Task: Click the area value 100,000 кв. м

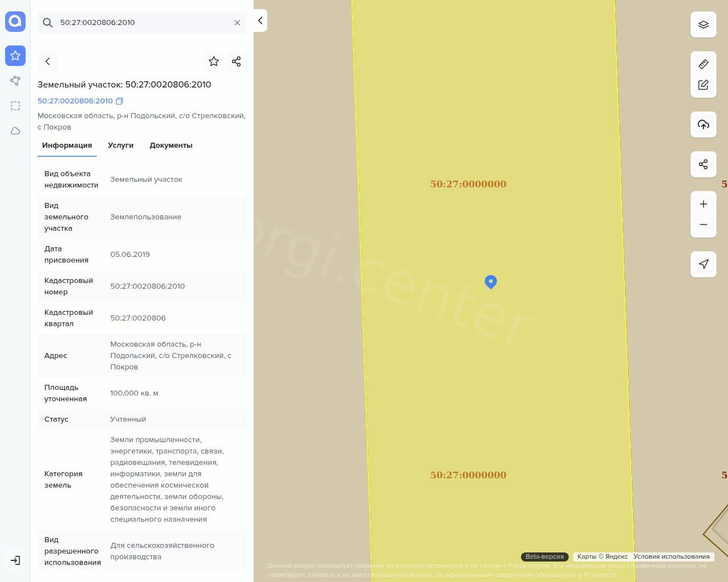Action: (134, 393)
